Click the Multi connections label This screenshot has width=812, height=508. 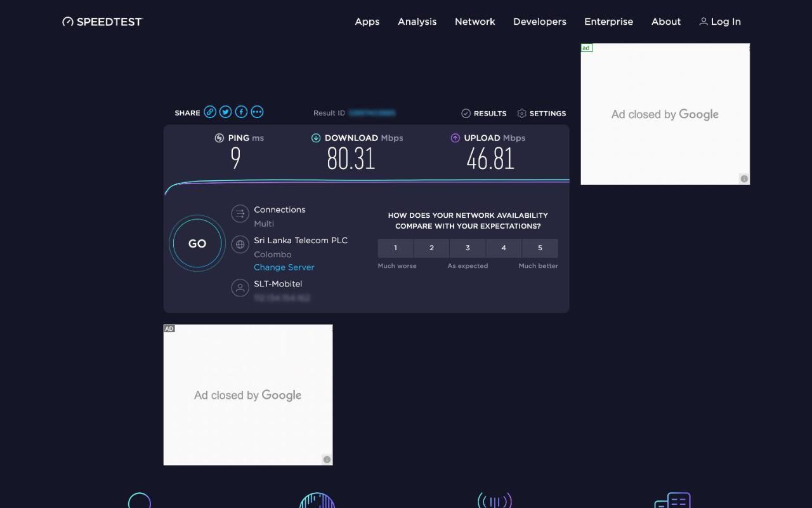click(x=264, y=224)
